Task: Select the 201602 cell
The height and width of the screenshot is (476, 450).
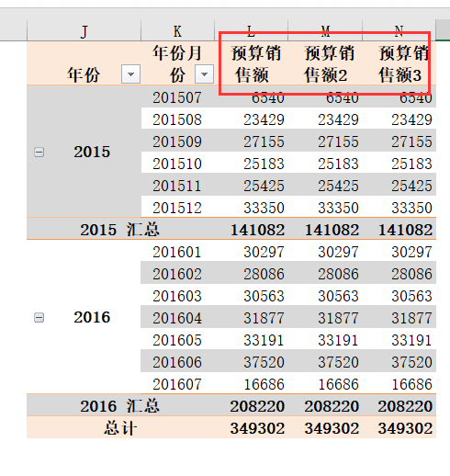Action: point(177,274)
